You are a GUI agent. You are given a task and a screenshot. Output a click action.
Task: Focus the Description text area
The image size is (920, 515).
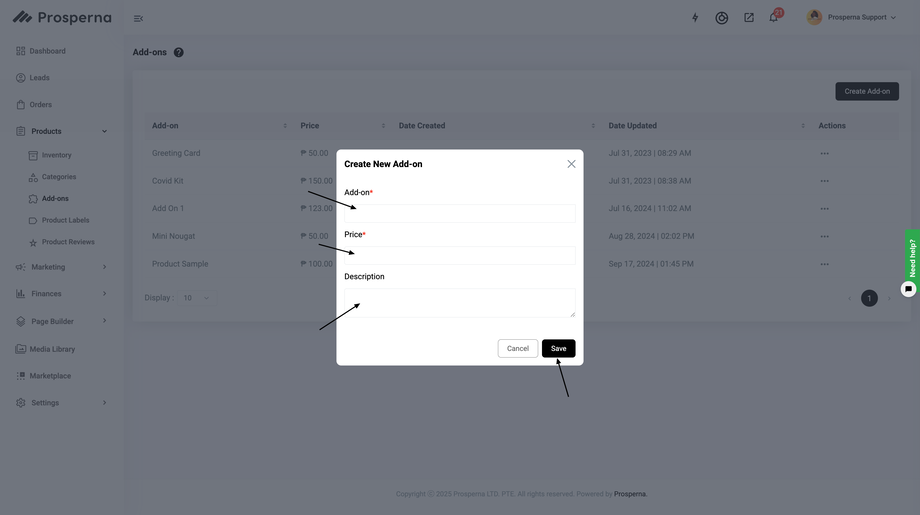coord(459,302)
